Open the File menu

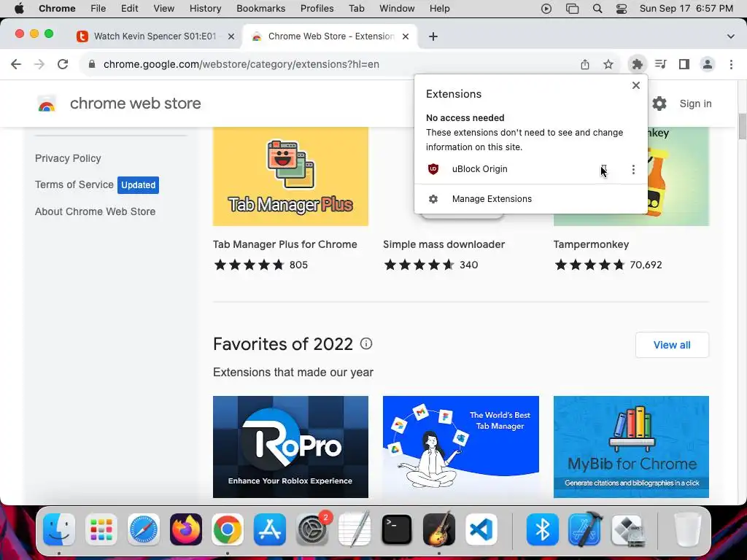98,9
